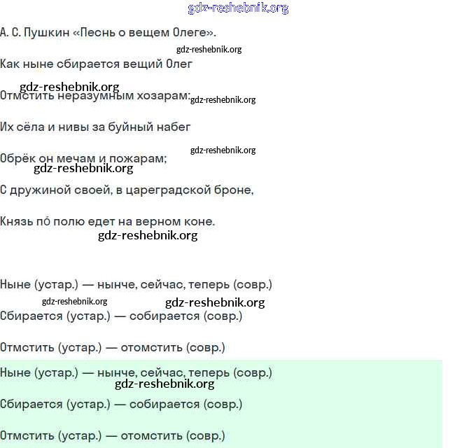Screen dimensions: 476x448
Task: Click the blue gdz-reshebnik.org link at top
Action: 238,8
